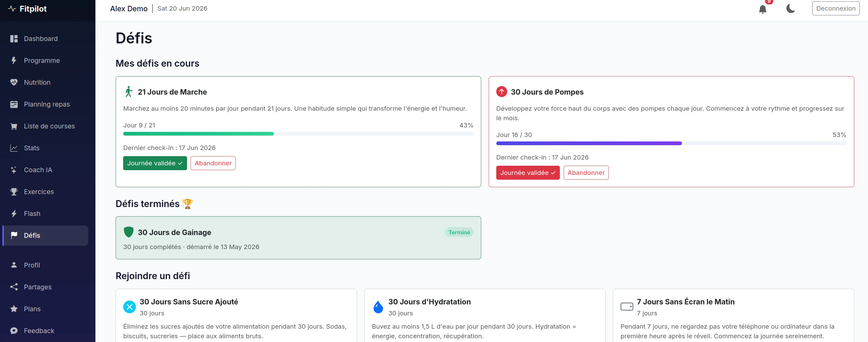This screenshot has width=868, height=342.
Task: Click the blue X icon for Sans Sucre Ajouté
Action: point(130,307)
